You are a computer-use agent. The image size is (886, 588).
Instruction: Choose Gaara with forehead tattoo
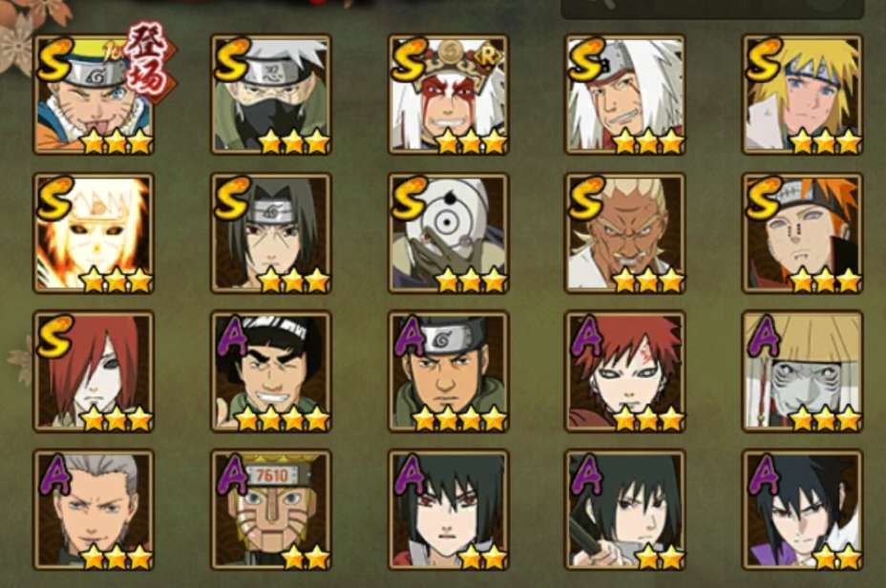click(625, 371)
